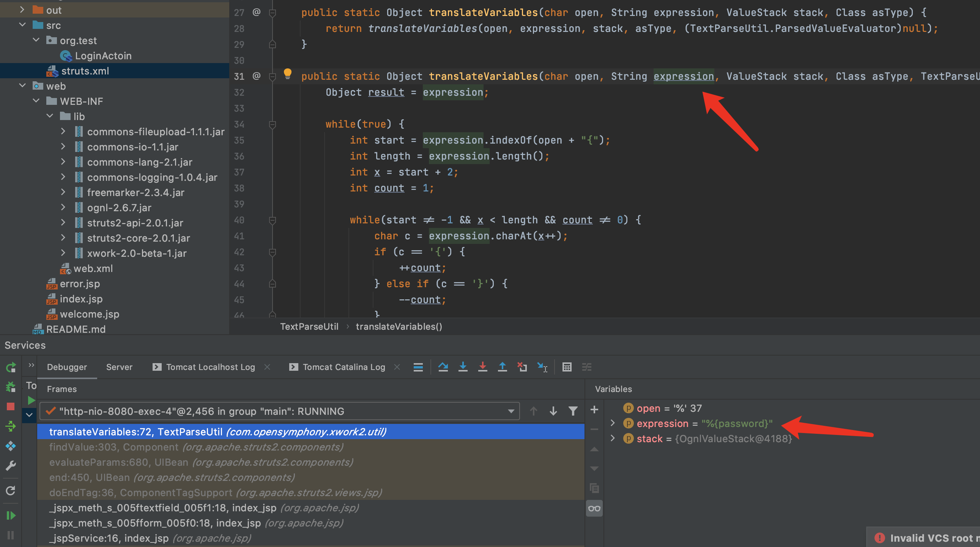This screenshot has height=547, width=980.
Task: Click the step into icon in debugger
Action: (463, 367)
